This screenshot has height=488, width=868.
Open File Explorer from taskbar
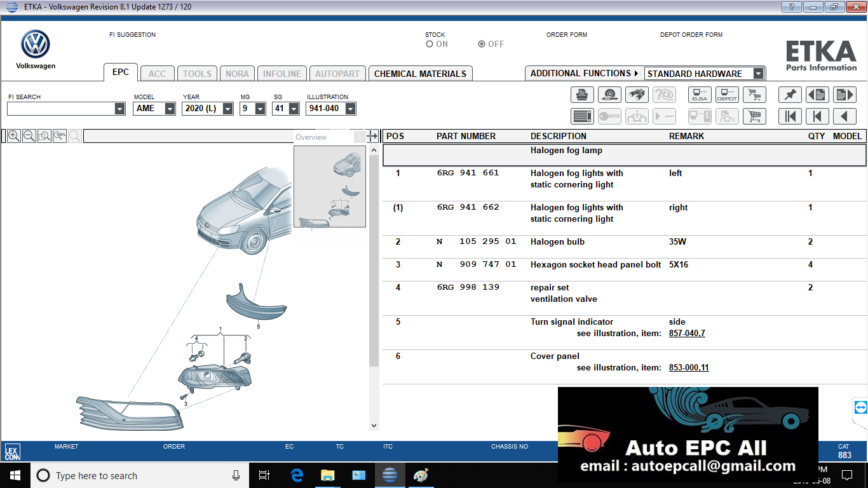tap(327, 475)
